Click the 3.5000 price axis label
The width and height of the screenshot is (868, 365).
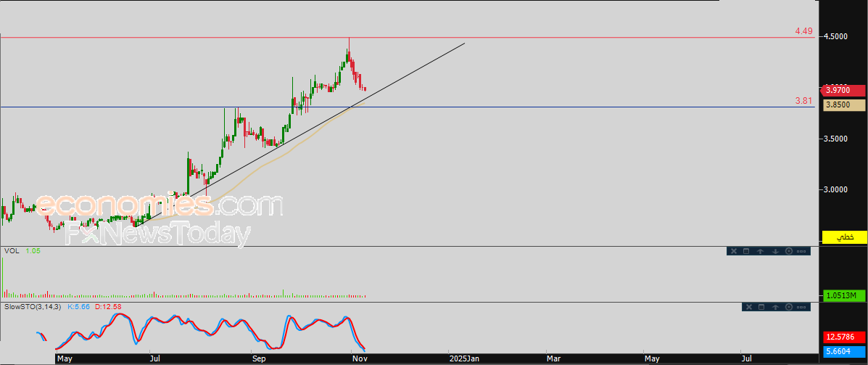pyautogui.click(x=837, y=139)
